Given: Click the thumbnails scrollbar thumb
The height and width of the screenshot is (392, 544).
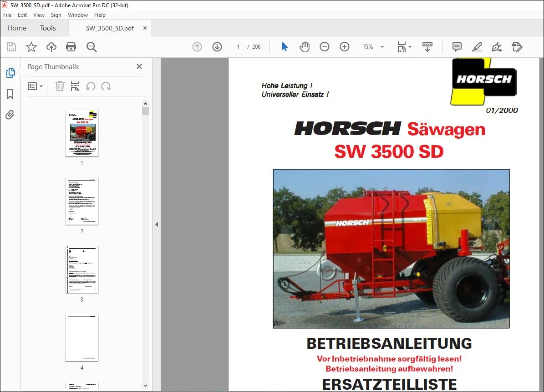Looking at the screenshot, I should 145,111.
